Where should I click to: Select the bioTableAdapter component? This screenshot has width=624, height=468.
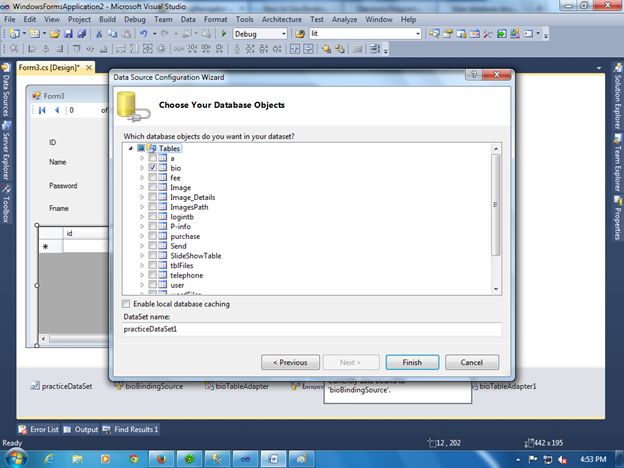pos(237,386)
